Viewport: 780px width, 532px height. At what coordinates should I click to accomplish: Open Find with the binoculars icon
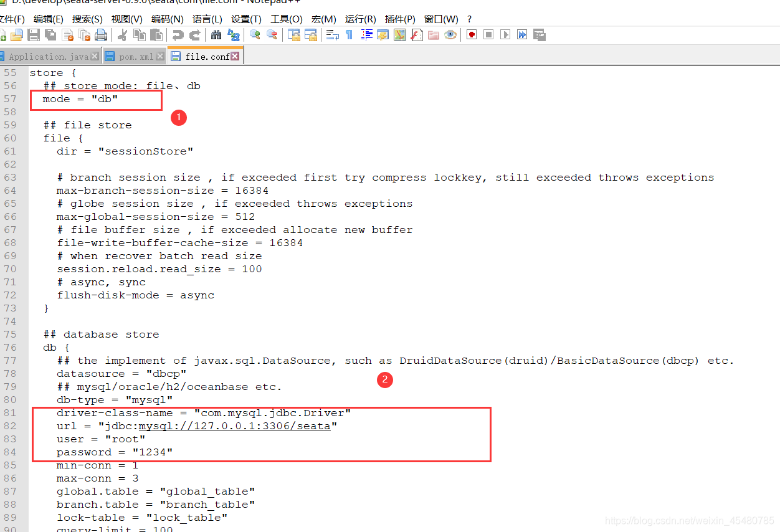pos(217,35)
